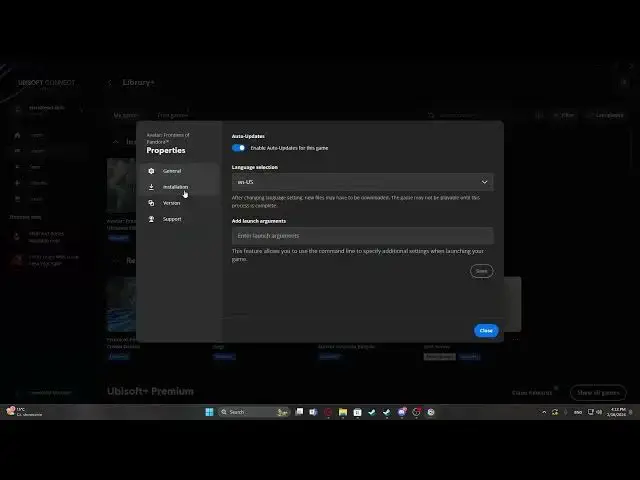
Task: Open Home icon in left sidebar
Action: [x=17, y=135]
